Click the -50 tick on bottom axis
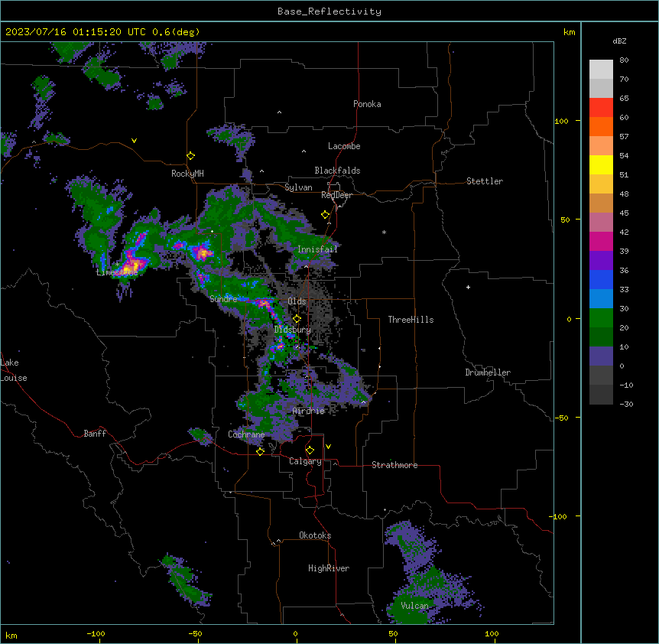 (196, 633)
